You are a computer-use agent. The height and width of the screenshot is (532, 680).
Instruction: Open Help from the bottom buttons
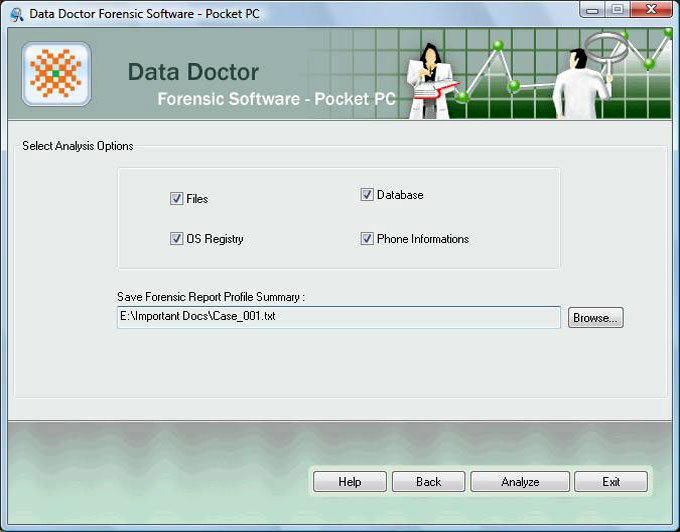click(349, 482)
